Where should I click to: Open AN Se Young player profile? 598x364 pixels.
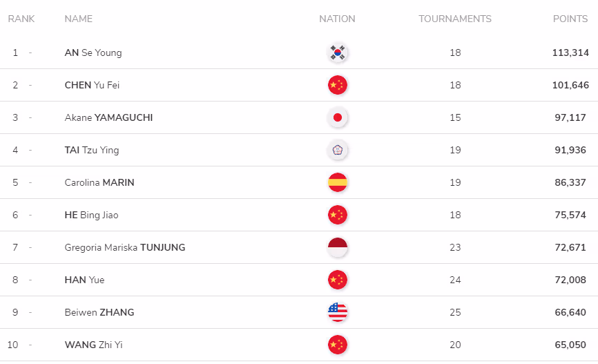pos(93,52)
